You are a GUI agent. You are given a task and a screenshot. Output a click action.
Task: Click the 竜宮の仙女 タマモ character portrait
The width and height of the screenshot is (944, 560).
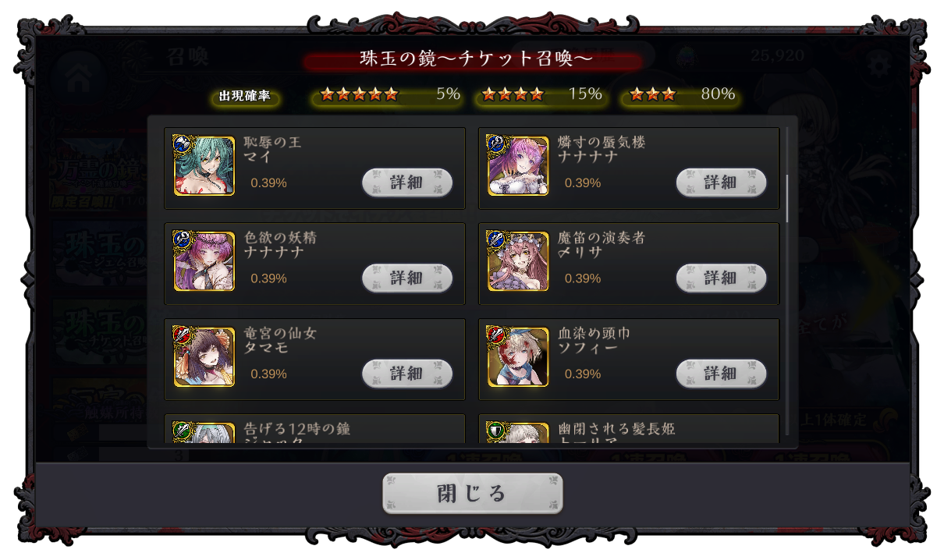pos(204,356)
